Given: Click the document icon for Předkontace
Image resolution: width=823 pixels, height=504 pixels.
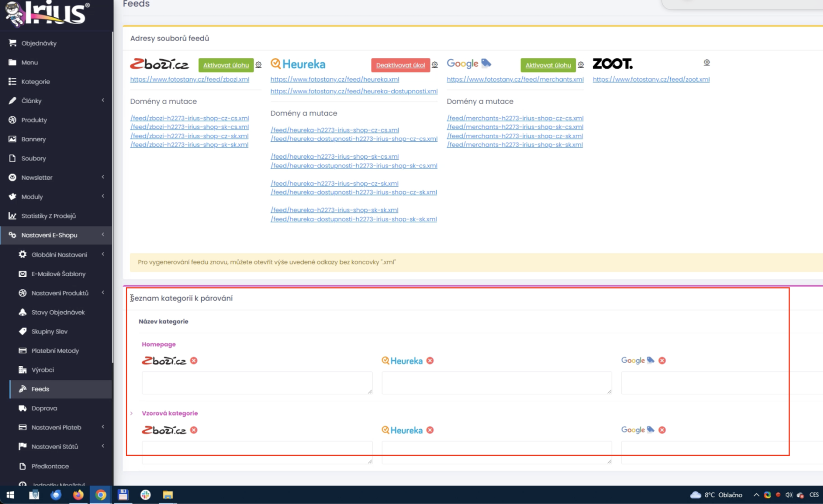Looking at the screenshot, I should click(22, 466).
